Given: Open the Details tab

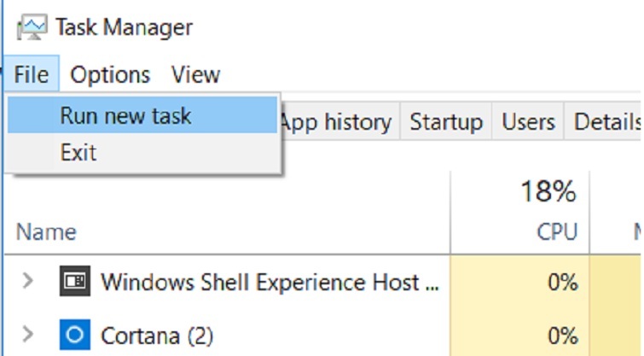Looking at the screenshot, I should coord(606,122).
